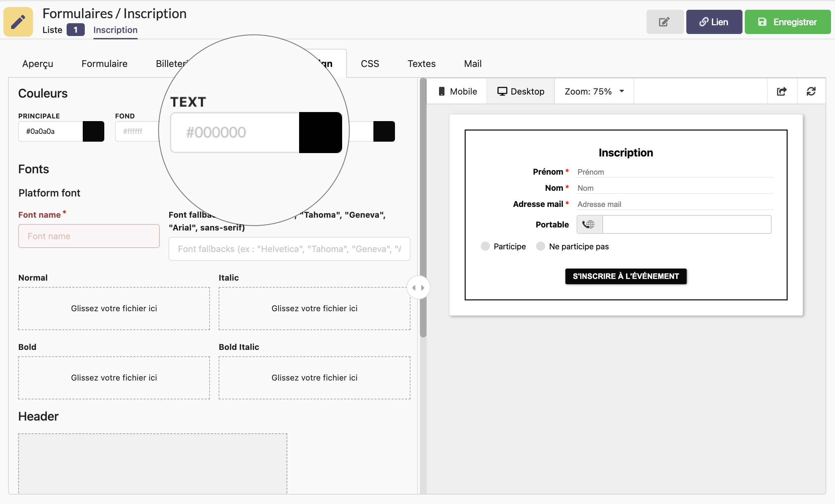Expand the Font fallbacks input field
The width and height of the screenshot is (835, 504).
pyautogui.click(x=288, y=249)
